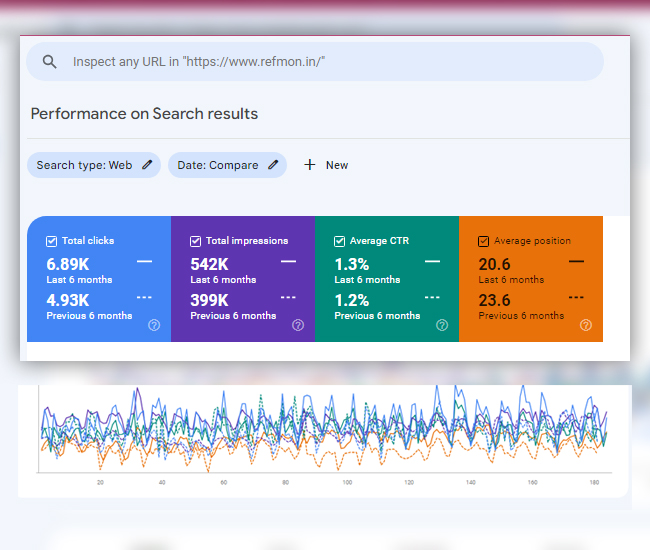Click the pencil icon on Search type chip
650x550 pixels.
pyautogui.click(x=148, y=165)
